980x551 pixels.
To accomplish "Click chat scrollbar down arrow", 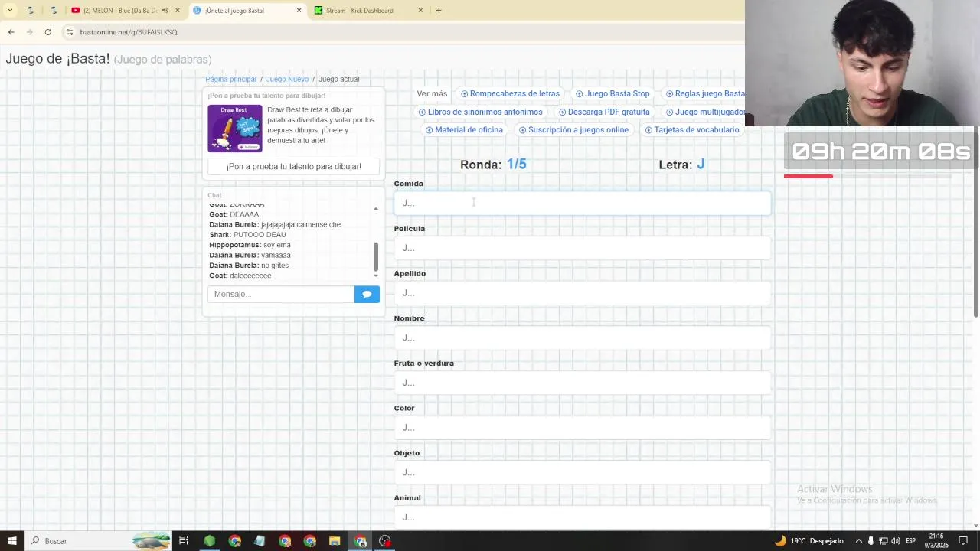I will (375, 275).
